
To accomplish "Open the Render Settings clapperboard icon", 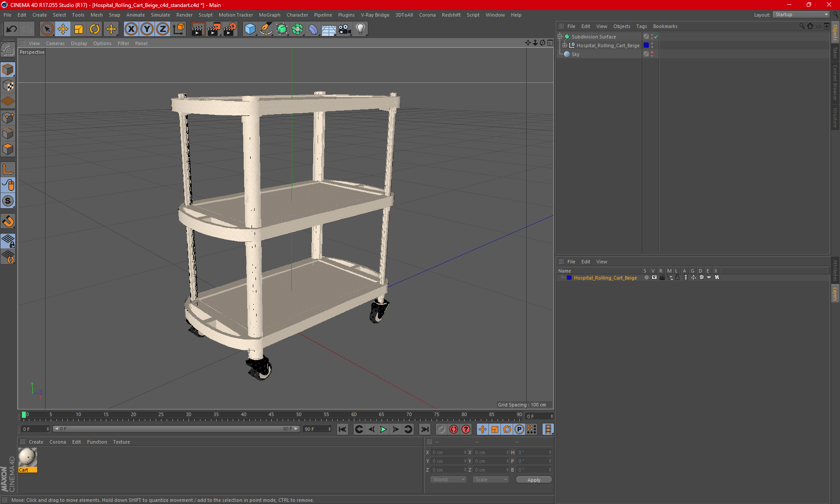I will tap(230, 29).
